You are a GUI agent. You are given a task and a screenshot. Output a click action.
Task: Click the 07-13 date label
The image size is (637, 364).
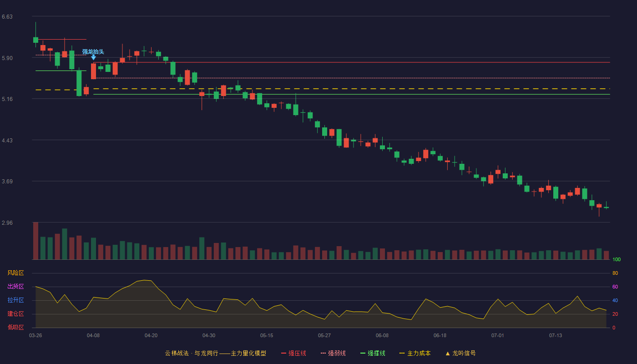tap(556, 335)
